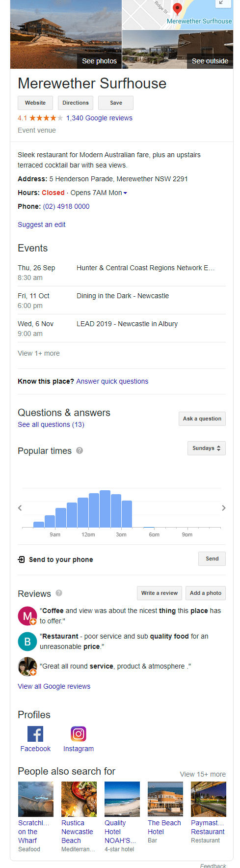Viewport: 240px width, 868px height.
Task: Open Hunter & Central Coast Regions Network event
Action: coord(146,268)
